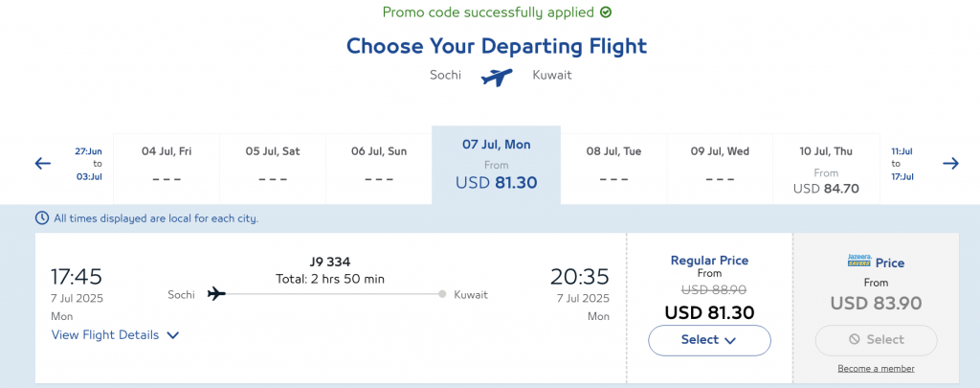The image size is (980, 388).
Task: Click the clock icon beside local times note
Action: coord(42,218)
